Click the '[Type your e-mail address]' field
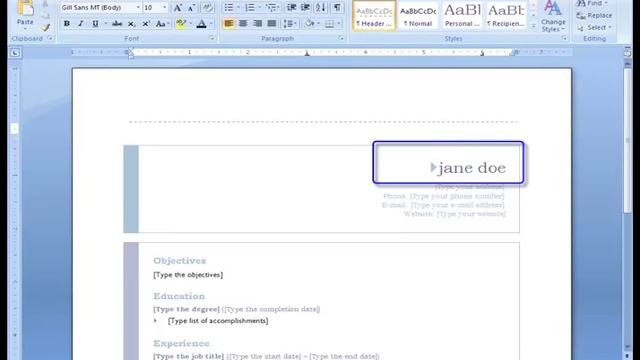 458,205
